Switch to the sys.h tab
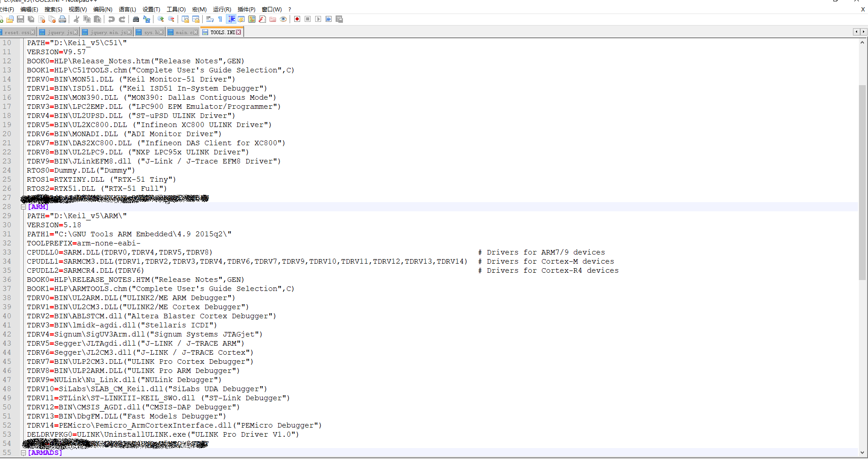 click(149, 32)
